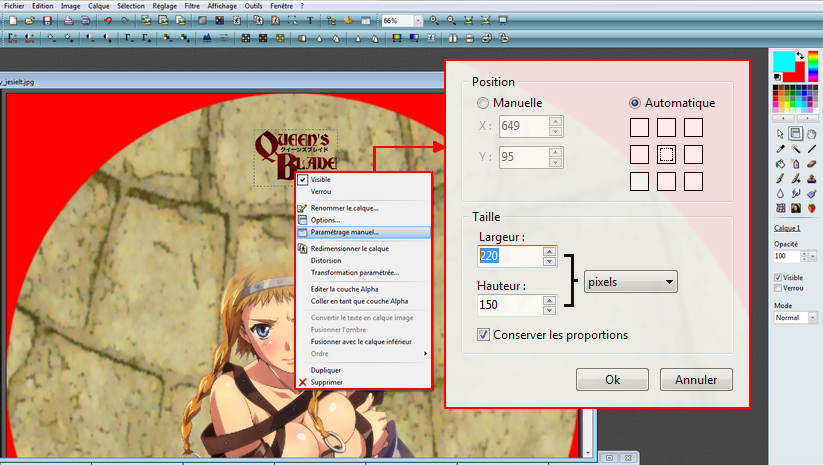Image resolution: width=823 pixels, height=465 pixels.
Task: Select the Automatique position radio button
Action: tap(635, 103)
